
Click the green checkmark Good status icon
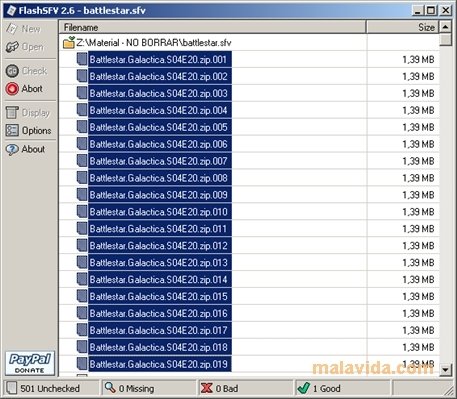[304, 388]
